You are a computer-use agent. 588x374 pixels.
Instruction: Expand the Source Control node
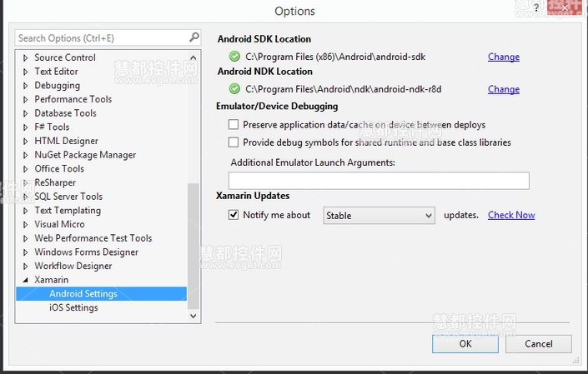click(x=26, y=57)
